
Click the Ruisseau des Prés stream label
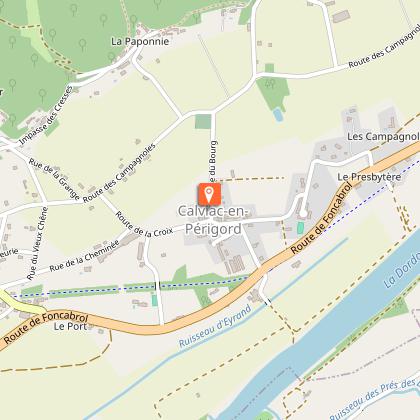pyautogui.click(x=375, y=399)
